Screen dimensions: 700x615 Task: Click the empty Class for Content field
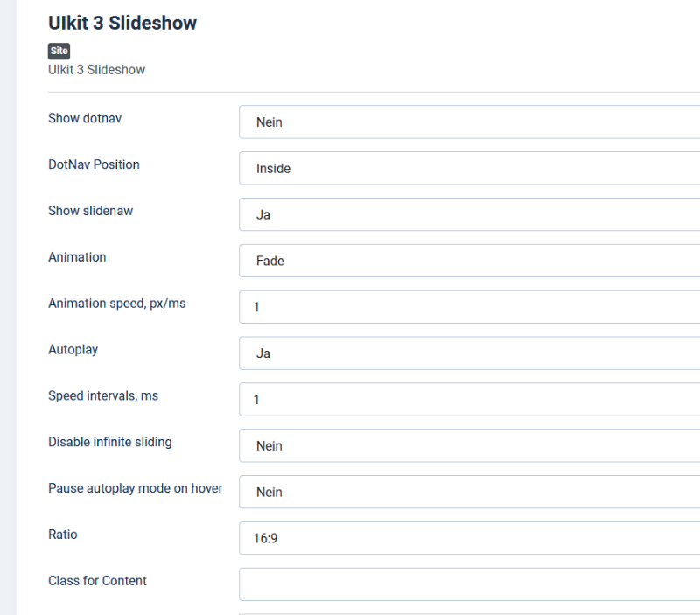(469, 584)
